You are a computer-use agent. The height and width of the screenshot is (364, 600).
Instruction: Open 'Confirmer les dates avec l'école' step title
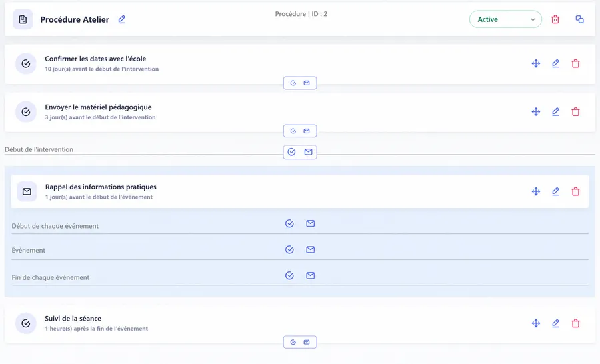95,59
